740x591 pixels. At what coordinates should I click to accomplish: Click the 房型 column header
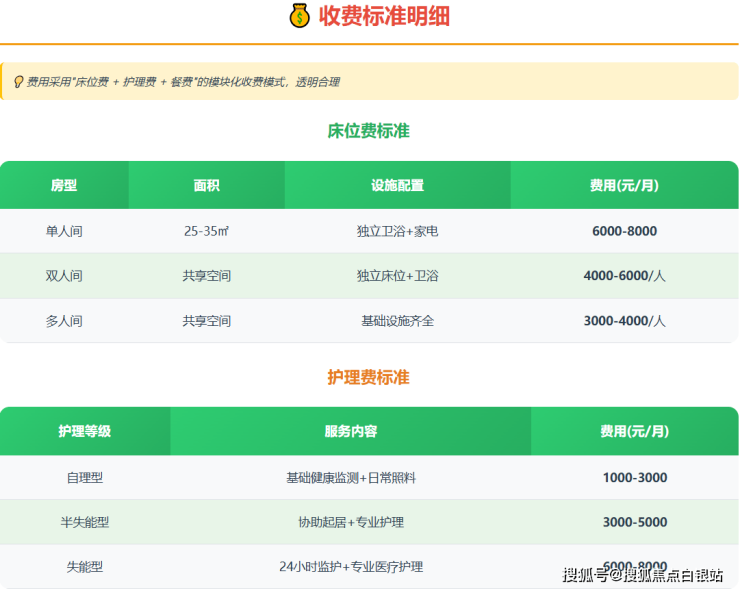(x=64, y=185)
